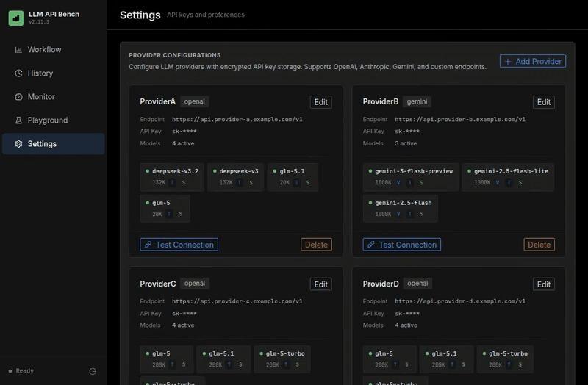Viewport: 588px width, 385px height.
Task: Click the gemini-3-flash-preview model name
Action: (x=414, y=171)
